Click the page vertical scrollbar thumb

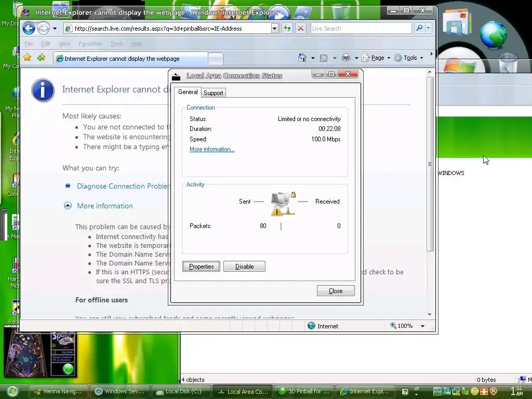(430, 164)
